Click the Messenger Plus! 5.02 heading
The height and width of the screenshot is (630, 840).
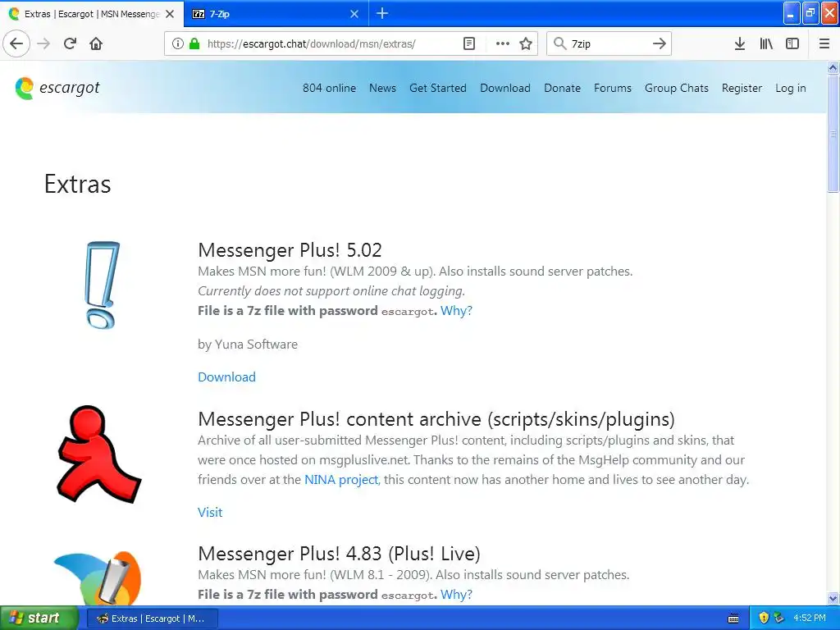[290, 250]
